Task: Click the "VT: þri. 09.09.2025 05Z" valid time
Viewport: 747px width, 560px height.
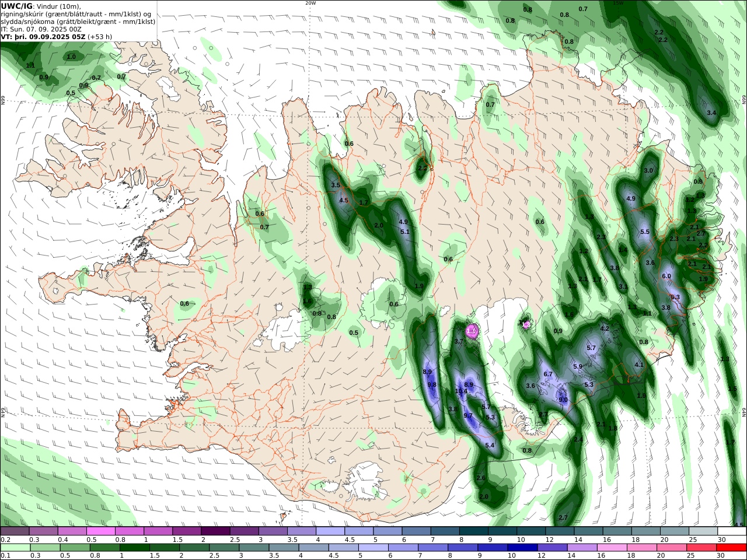Action: coord(43,37)
